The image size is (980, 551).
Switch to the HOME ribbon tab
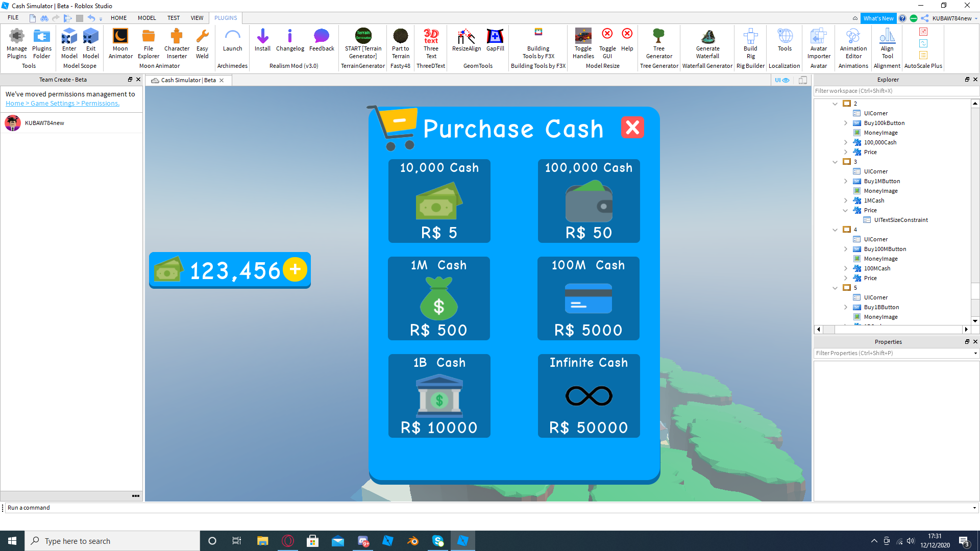point(118,18)
